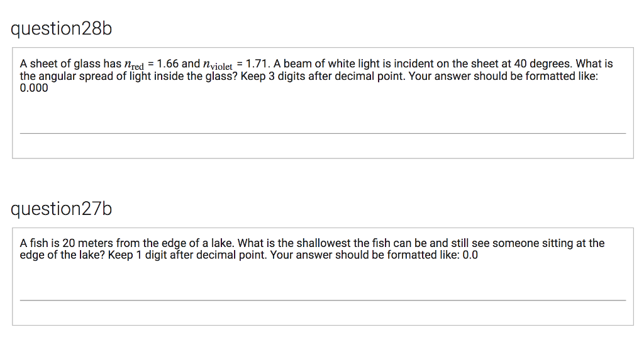Click the 0.000 format example
The height and width of the screenshot is (357, 644).
point(34,88)
